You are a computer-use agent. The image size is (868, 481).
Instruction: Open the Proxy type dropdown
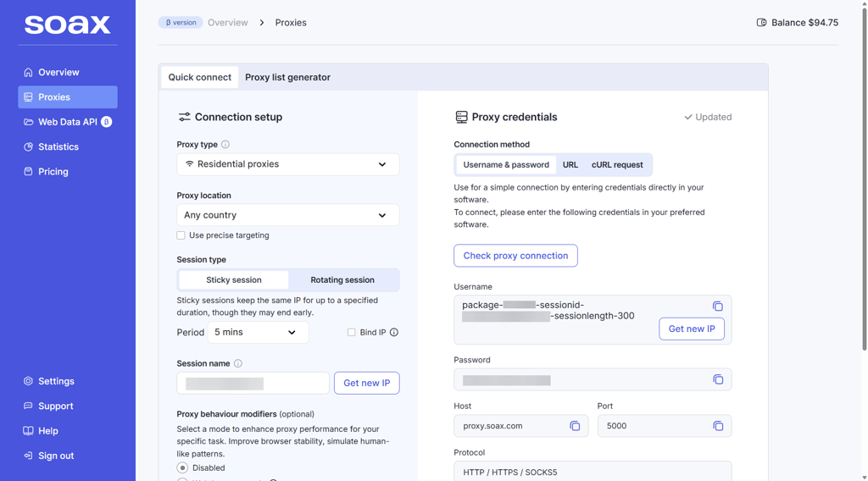tap(288, 164)
